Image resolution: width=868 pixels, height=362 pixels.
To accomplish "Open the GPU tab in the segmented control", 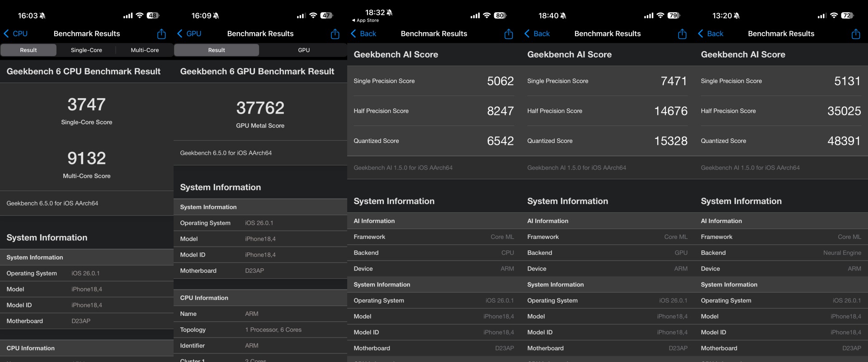I will click(x=304, y=50).
